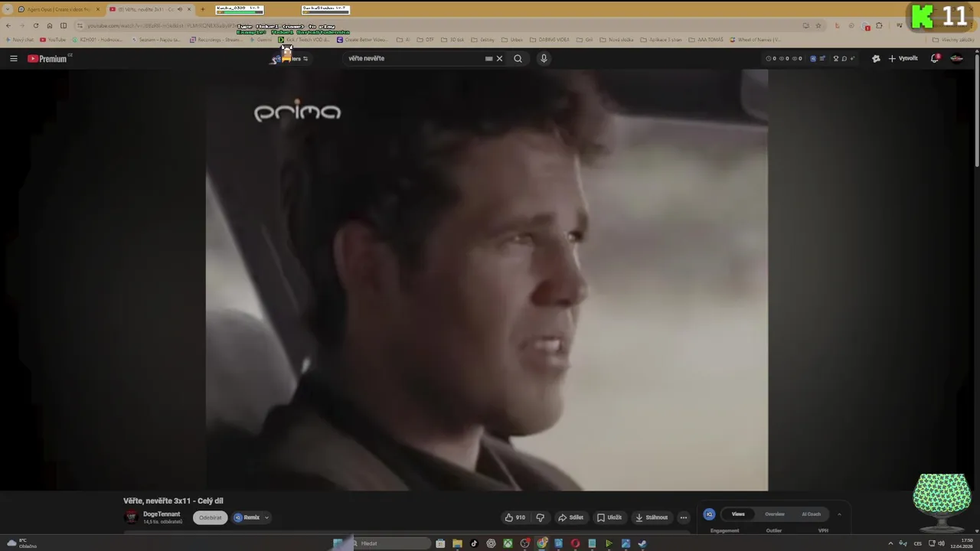The image size is (980, 551).
Task: Open TikTok from the taskbar
Action: click(x=474, y=543)
